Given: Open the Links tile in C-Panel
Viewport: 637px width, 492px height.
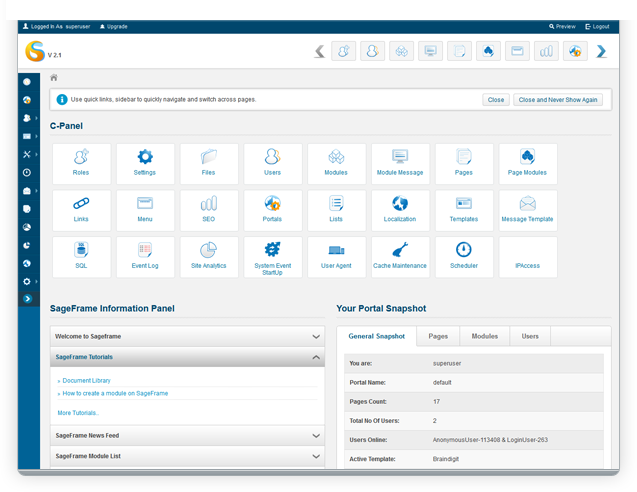Looking at the screenshot, I should tap(81, 210).
